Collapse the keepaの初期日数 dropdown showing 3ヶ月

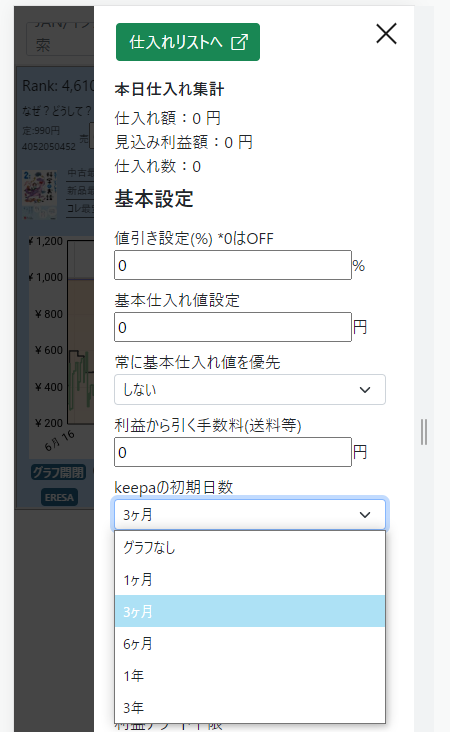click(250, 514)
